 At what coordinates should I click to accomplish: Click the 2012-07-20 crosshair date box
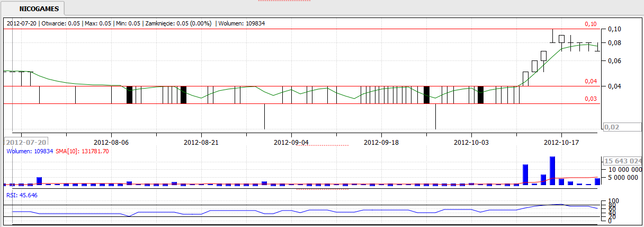(25, 142)
